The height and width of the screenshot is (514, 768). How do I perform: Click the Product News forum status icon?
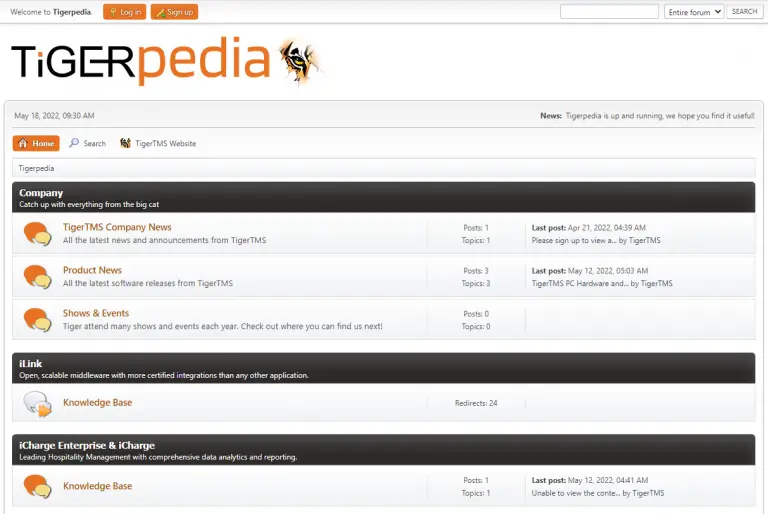tap(37, 276)
